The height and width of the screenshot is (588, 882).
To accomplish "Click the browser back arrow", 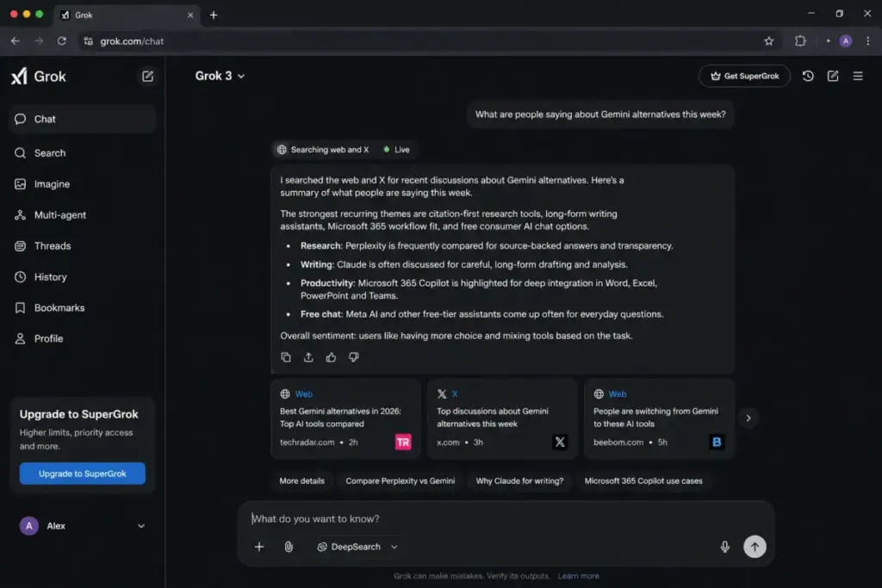I will point(16,41).
